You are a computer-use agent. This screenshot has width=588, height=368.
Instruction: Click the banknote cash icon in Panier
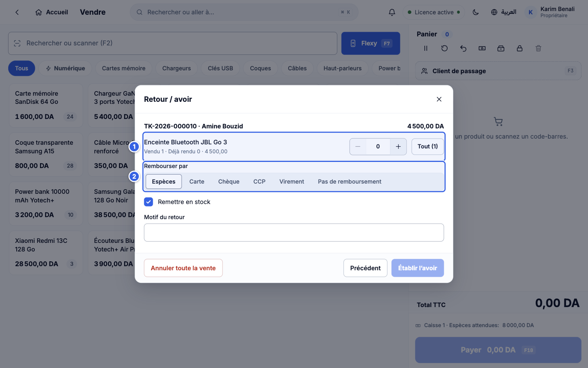(x=482, y=48)
